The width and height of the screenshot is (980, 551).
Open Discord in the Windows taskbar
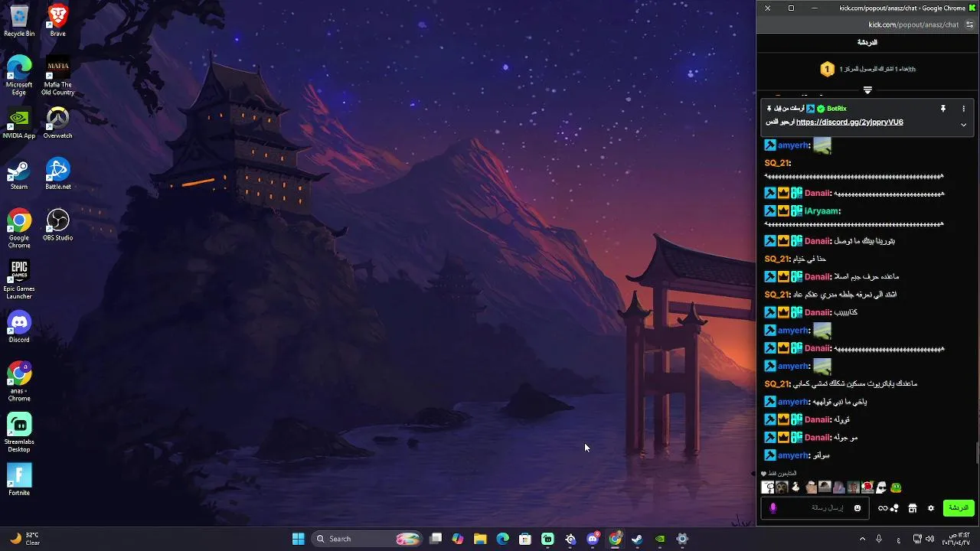click(593, 539)
